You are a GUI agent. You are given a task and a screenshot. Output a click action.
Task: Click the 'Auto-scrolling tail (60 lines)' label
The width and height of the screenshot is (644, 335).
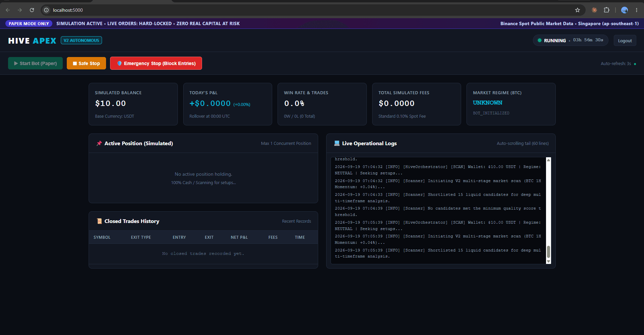tap(523, 144)
